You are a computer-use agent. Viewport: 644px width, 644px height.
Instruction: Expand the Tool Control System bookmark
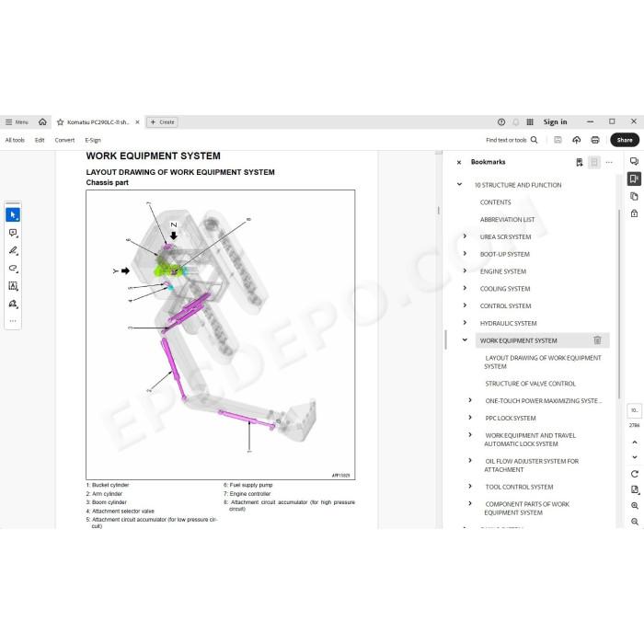[x=470, y=487]
